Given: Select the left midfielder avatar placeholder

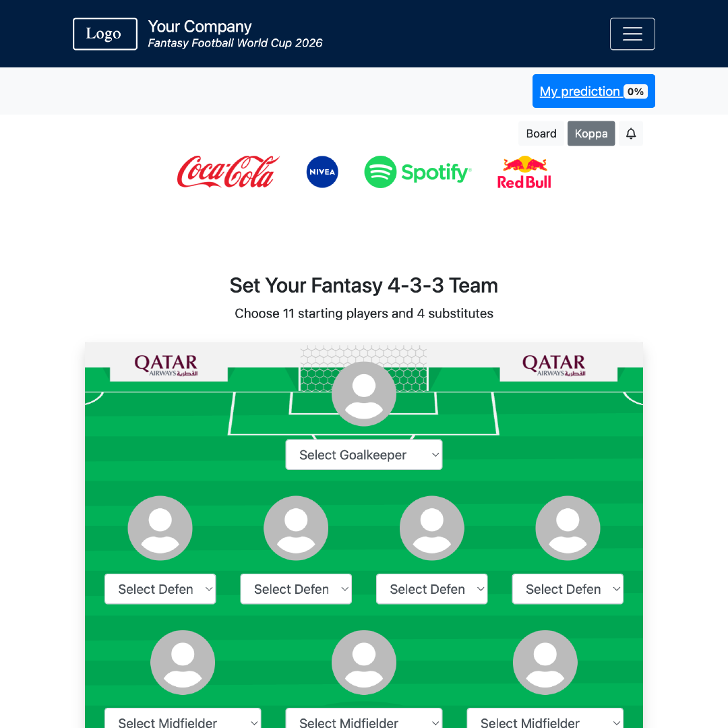Looking at the screenshot, I should pos(183,662).
